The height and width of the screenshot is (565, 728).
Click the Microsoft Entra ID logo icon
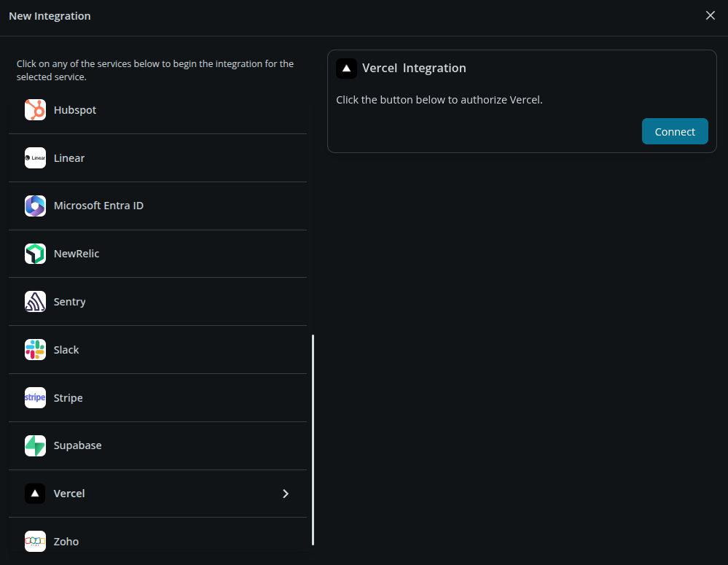pos(35,206)
